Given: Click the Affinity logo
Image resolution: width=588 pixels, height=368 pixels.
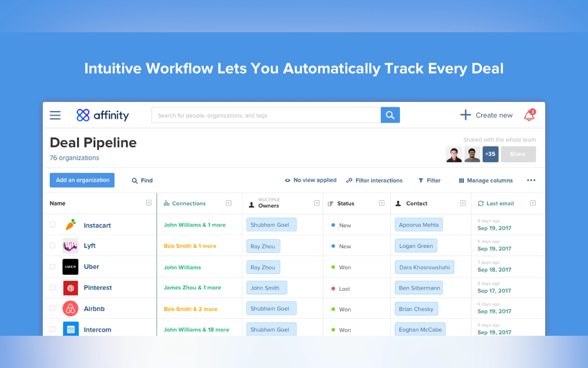Looking at the screenshot, I should pyautogui.click(x=103, y=115).
